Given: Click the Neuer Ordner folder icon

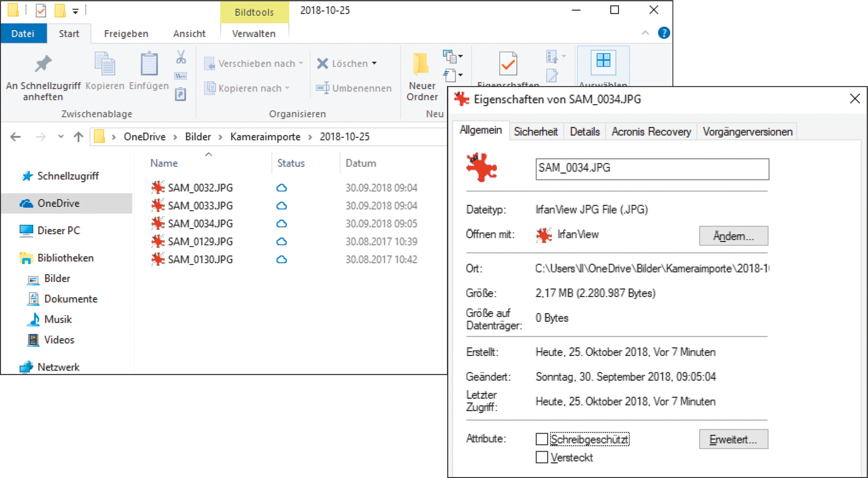Looking at the screenshot, I should (x=421, y=64).
